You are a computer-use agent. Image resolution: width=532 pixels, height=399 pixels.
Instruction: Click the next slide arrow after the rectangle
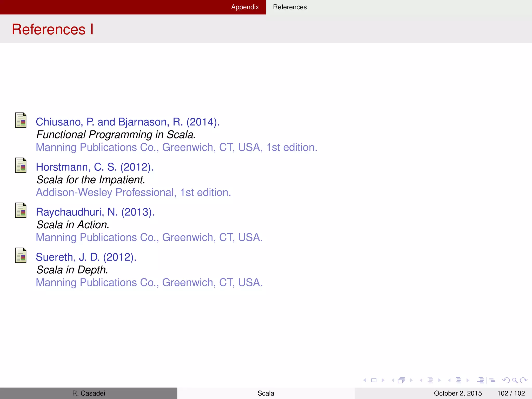[383, 380]
